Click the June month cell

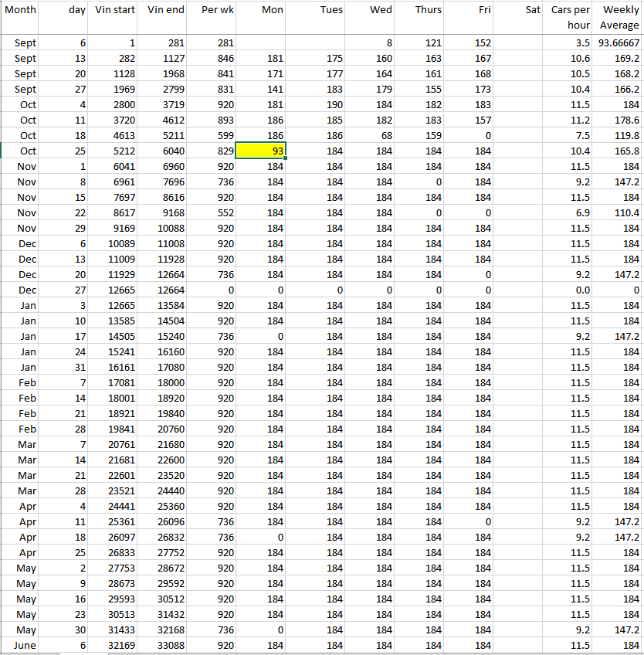tap(25, 645)
